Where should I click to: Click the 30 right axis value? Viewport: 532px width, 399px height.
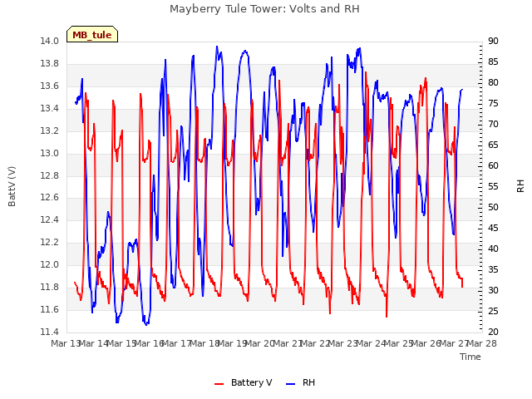(x=493, y=290)
